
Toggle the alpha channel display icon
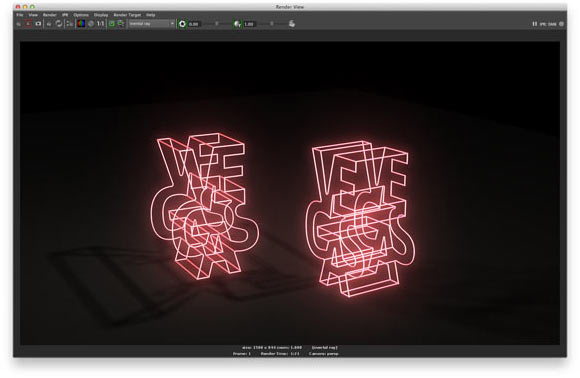pyautogui.click(x=91, y=24)
